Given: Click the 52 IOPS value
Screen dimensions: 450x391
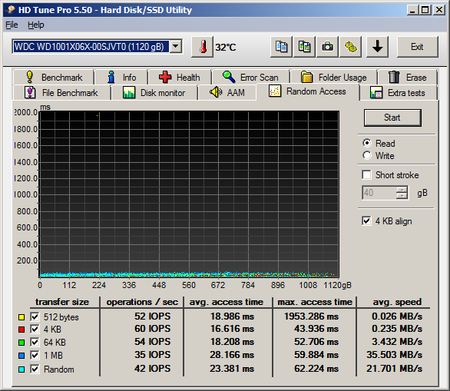Looking at the screenshot, I should tap(152, 316).
